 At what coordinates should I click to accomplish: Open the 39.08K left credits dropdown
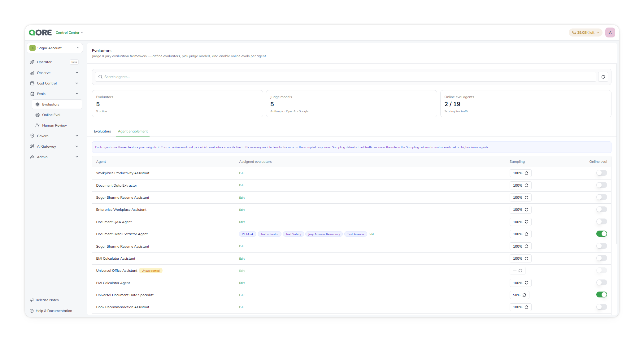coord(585,32)
